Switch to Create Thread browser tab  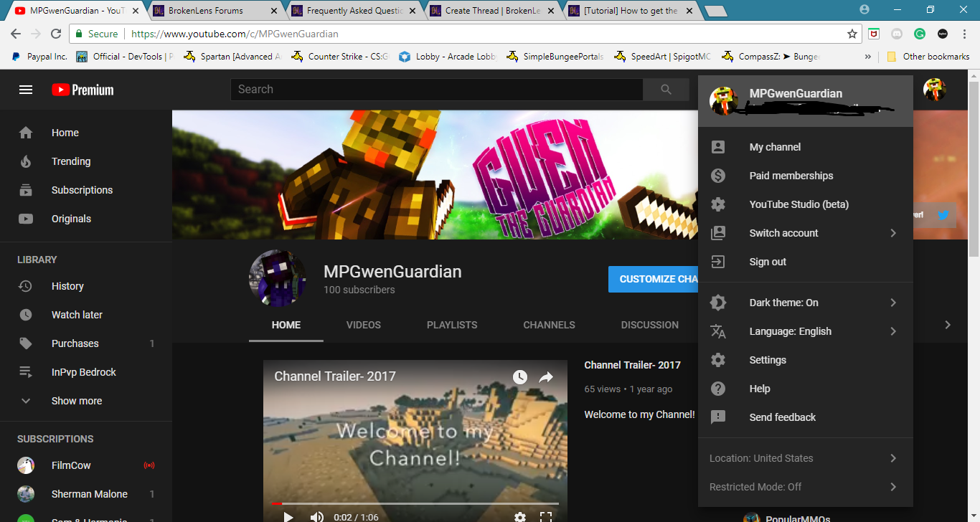point(490,11)
